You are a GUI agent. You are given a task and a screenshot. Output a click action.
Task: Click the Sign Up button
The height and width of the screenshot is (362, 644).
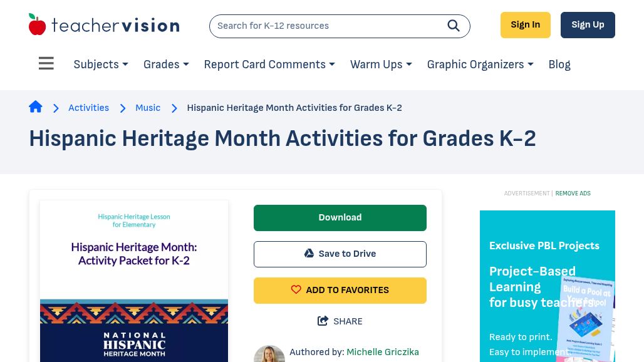point(588,25)
